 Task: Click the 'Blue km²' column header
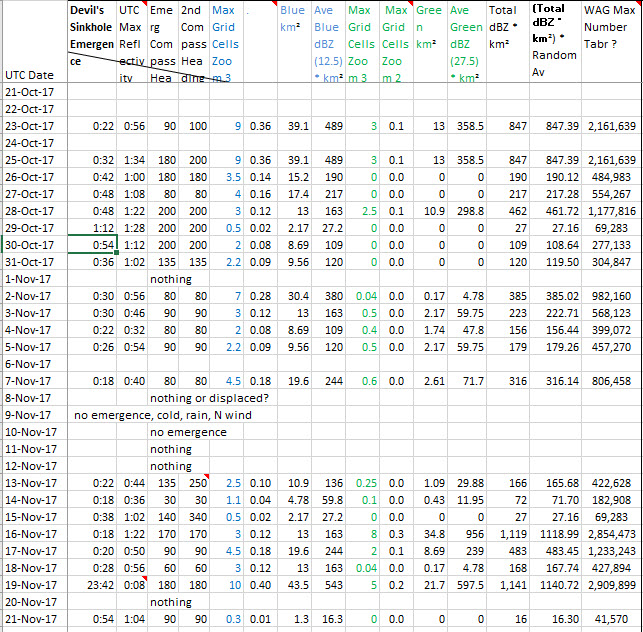294,41
